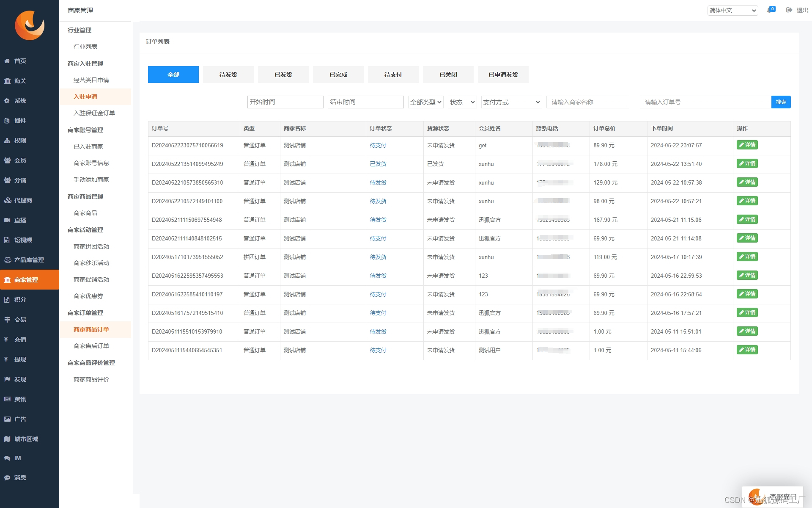Switch to the 已关闭 tab

click(x=448, y=75)
